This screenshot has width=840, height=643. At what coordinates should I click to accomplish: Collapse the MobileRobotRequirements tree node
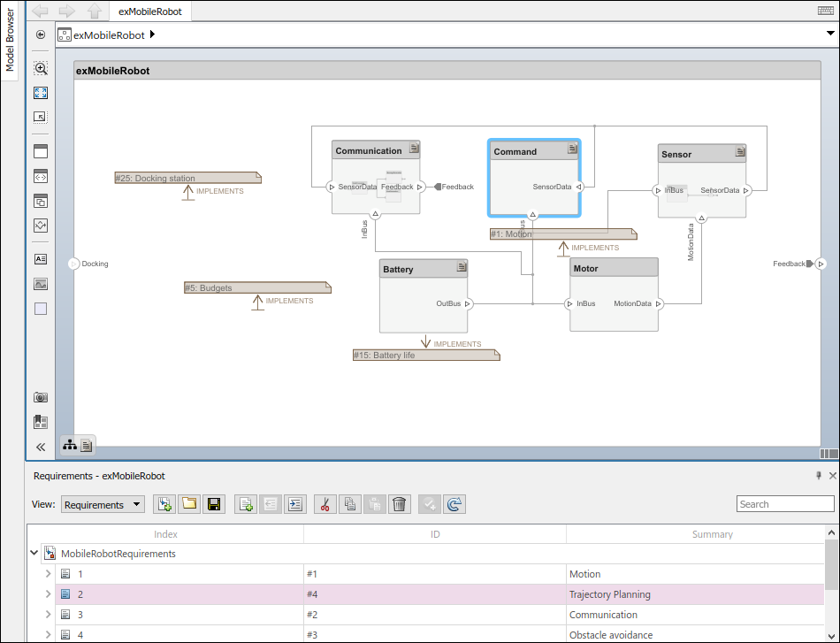click(34, 553)
